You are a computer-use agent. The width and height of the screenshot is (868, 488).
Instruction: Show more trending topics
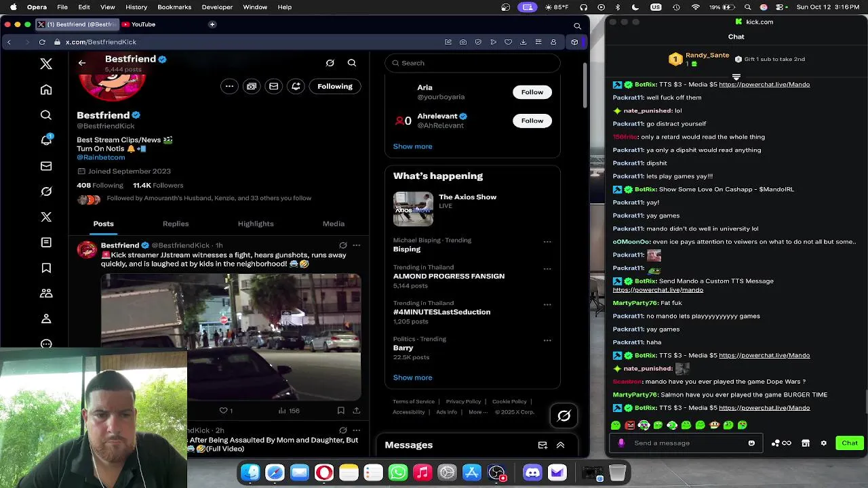pos(412,378)
